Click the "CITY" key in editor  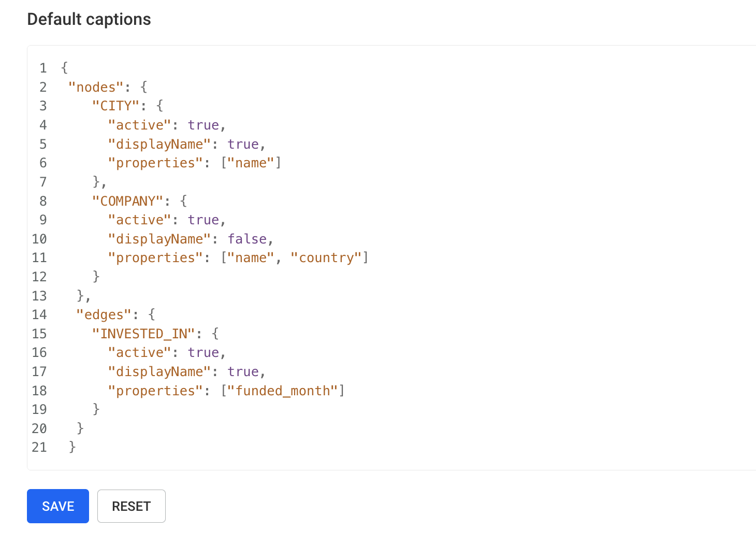116,106
